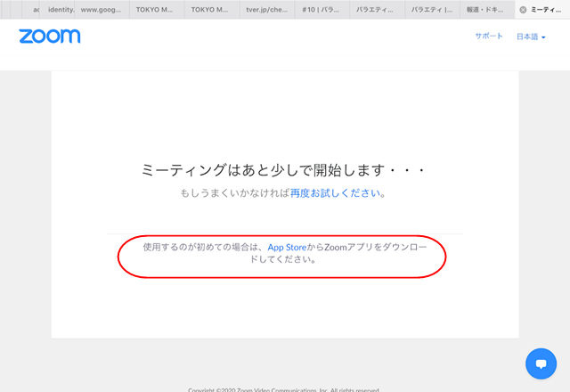The width and height of the screenshot is (570, 392).
Task: Switch to the 報道・ドキ... tab
Action: (487, 10)
